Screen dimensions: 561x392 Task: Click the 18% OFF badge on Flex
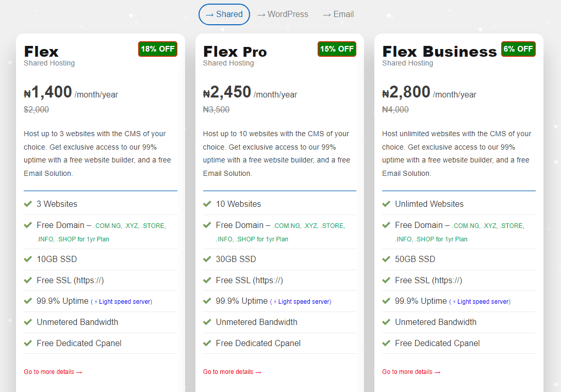(x=158, y=49)
